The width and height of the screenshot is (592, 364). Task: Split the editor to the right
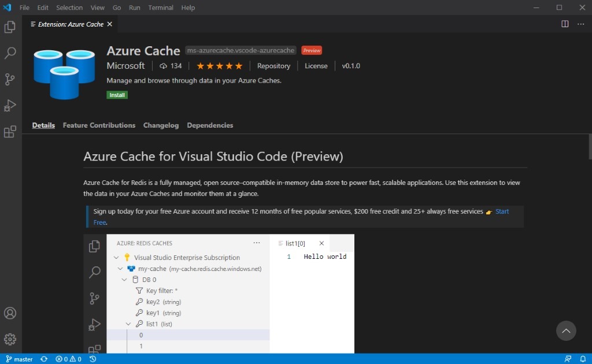pyautogui.click(x=565, y=24)
